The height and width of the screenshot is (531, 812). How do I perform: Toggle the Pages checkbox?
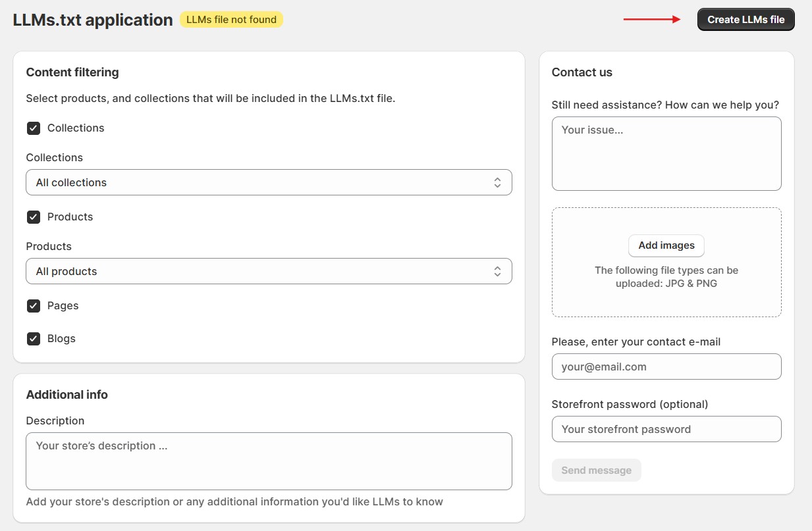click(34, 306)
